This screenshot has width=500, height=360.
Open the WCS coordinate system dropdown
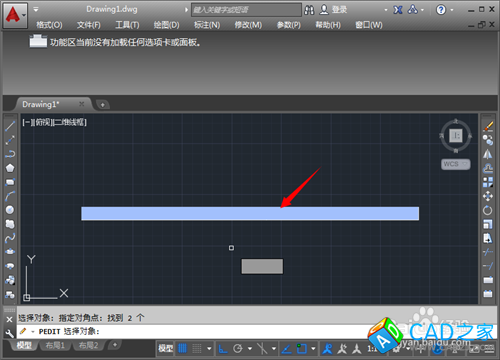coord(456,164)
